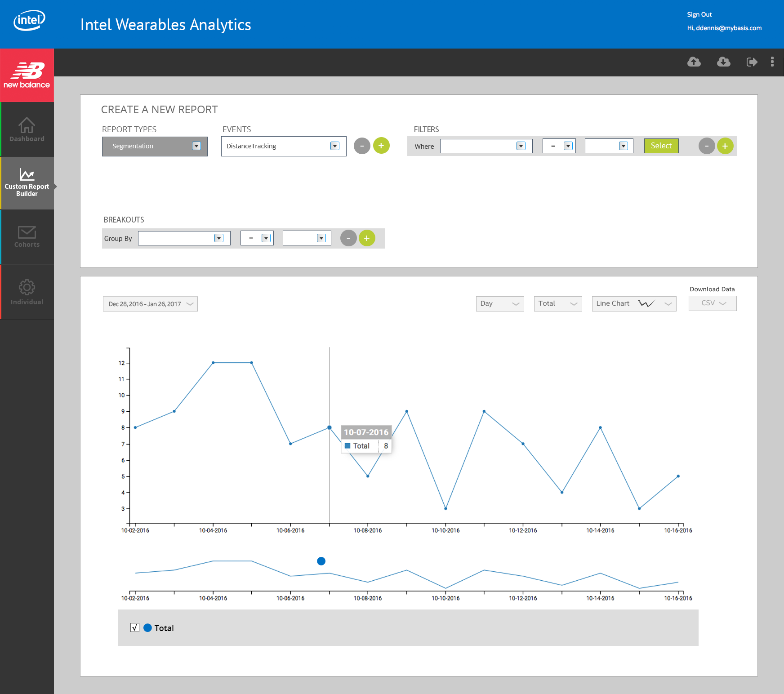The width and height of the screenshot is (784, 694).
Task: Add event with Events plus button
Action: [x=381, y=146]
